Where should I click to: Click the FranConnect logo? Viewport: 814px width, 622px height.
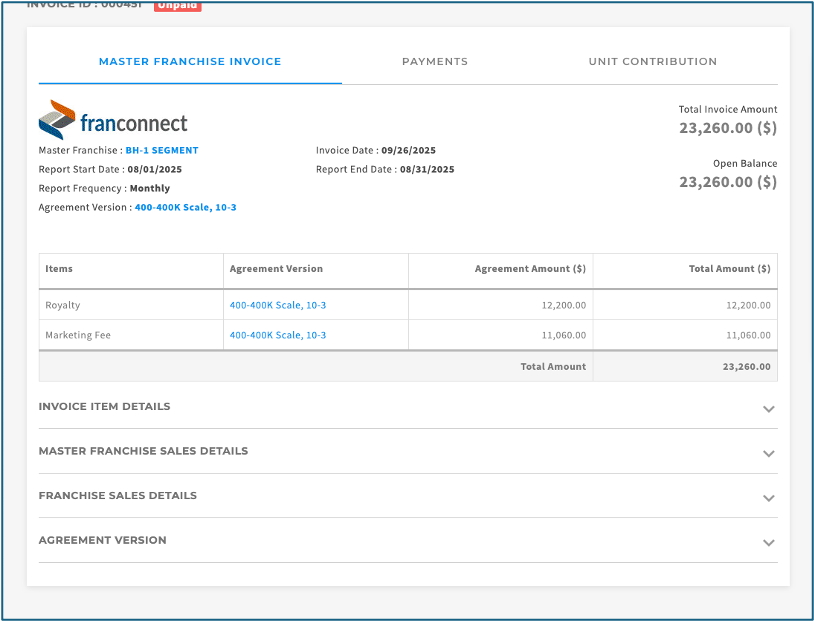point(113,121)
